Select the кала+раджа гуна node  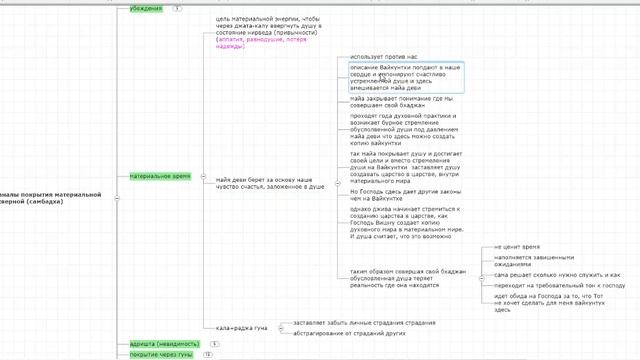[x=242, y=328]
